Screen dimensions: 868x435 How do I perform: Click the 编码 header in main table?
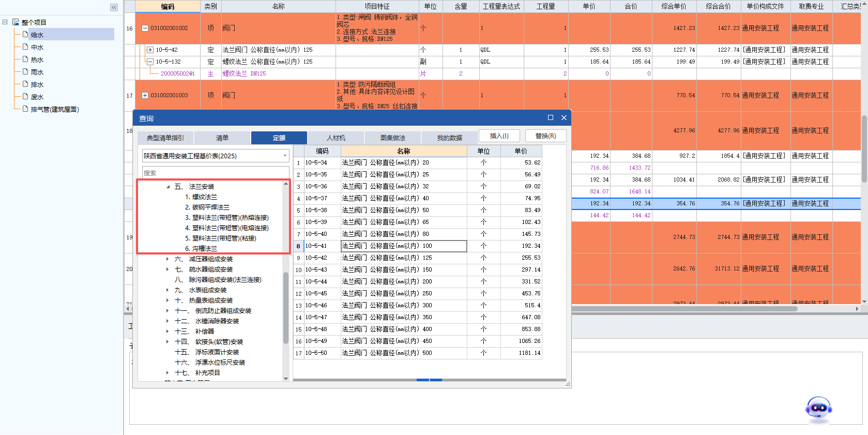pos(167,7)
